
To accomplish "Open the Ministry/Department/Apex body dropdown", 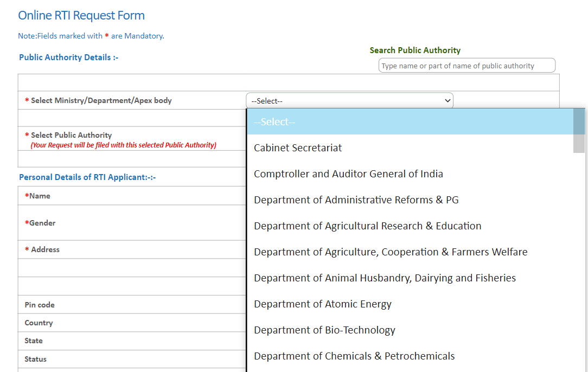I will coord(349,101).
